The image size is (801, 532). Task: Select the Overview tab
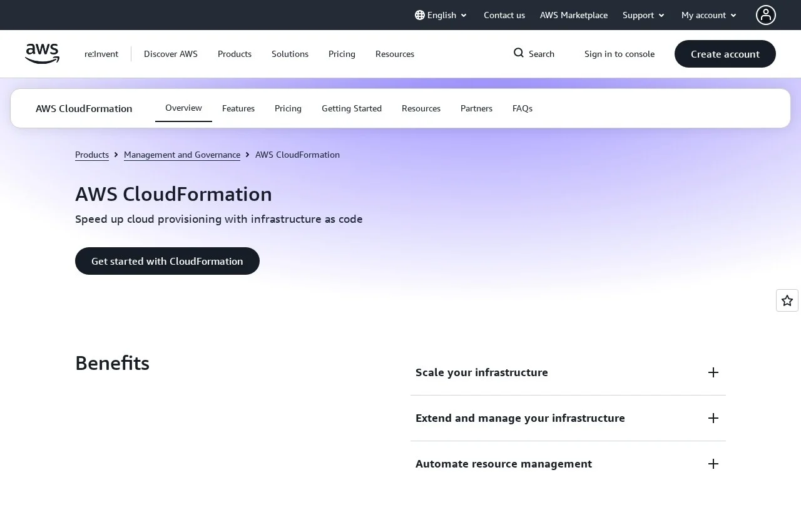coord(183,108)
